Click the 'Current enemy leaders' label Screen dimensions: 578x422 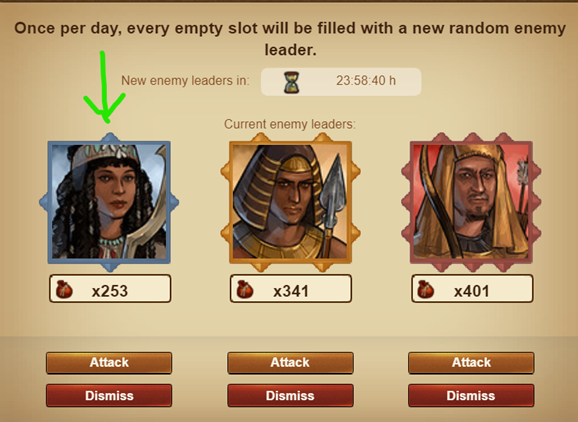click(290, 124)
